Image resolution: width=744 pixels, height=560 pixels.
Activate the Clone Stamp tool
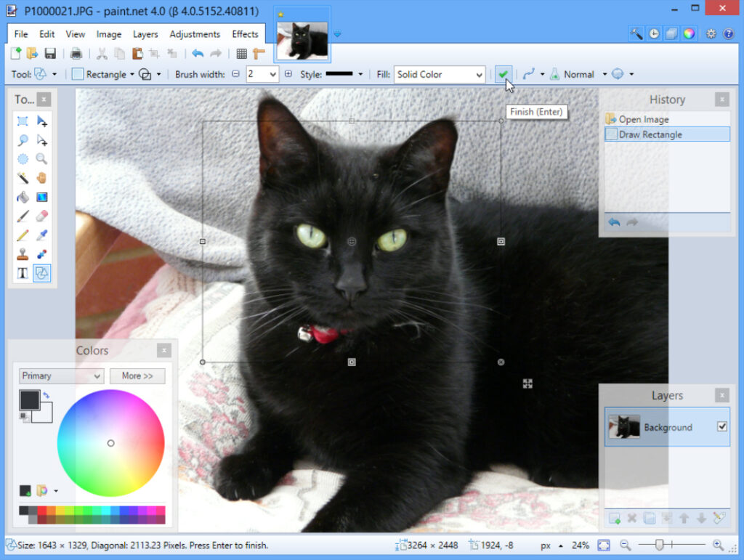[23, 253]
